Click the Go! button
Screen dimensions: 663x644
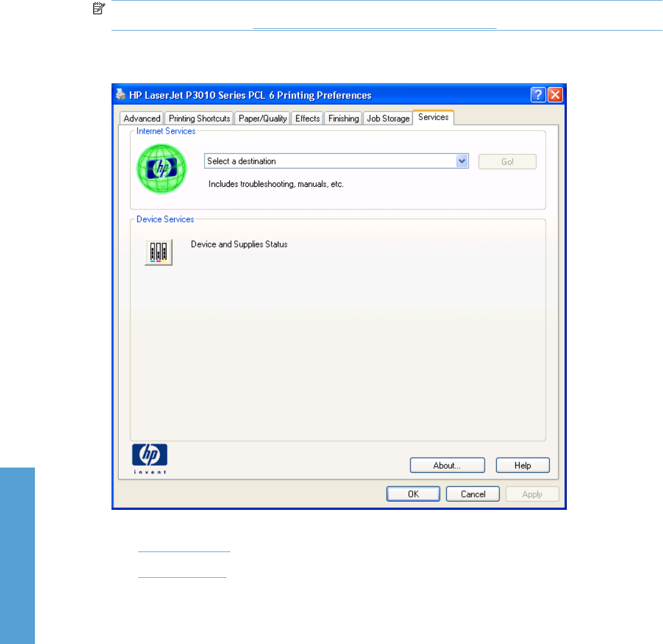[x=507, y=162]
